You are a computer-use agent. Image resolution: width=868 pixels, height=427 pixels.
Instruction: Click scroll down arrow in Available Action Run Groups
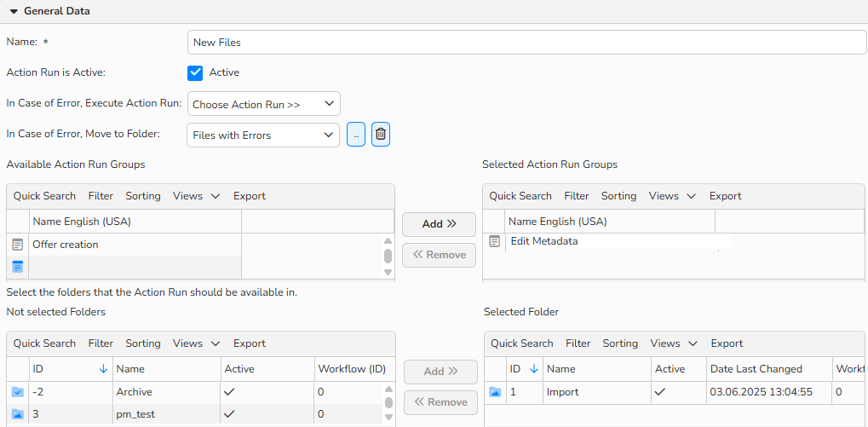point(388,272)
